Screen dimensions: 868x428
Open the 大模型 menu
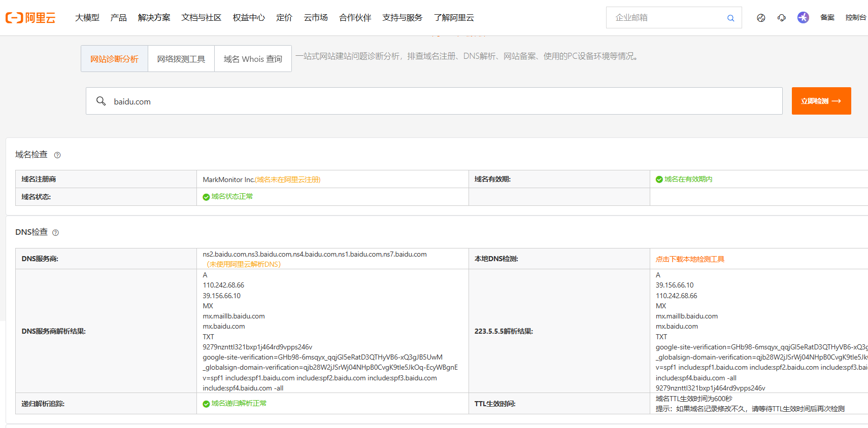(87, 18)
